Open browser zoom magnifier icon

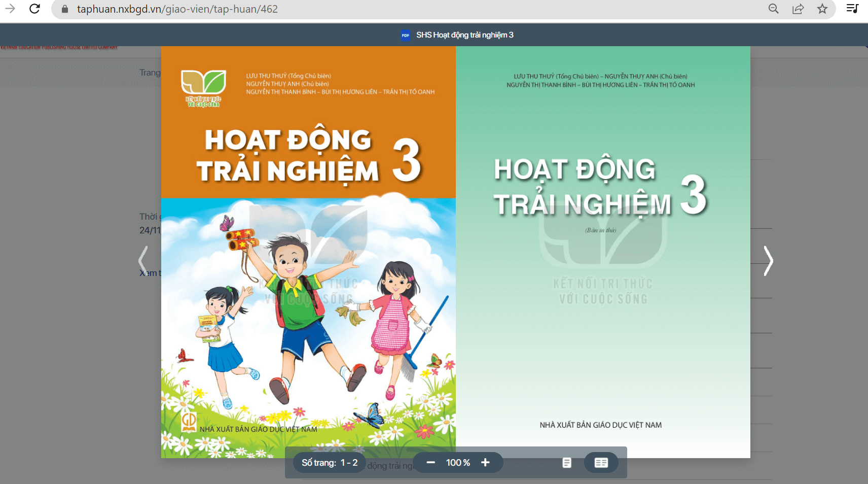tap(773, 9)
